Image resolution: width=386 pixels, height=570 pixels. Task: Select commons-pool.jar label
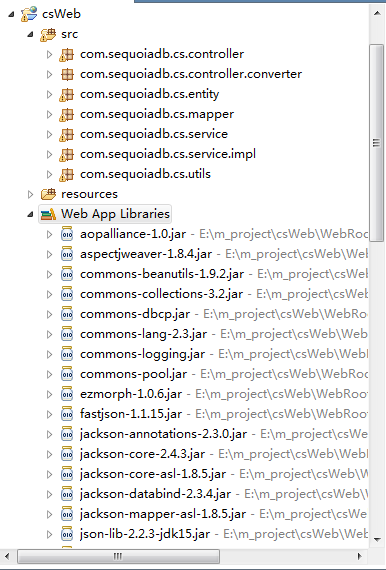coord(133,374)
